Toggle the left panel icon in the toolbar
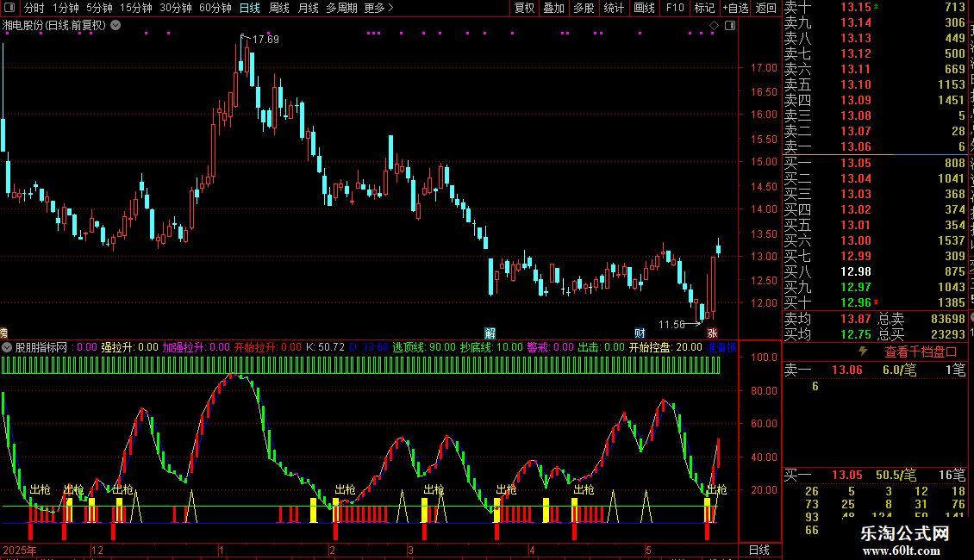The width and height of the screenshot is (974, 560). coord(9,8)
